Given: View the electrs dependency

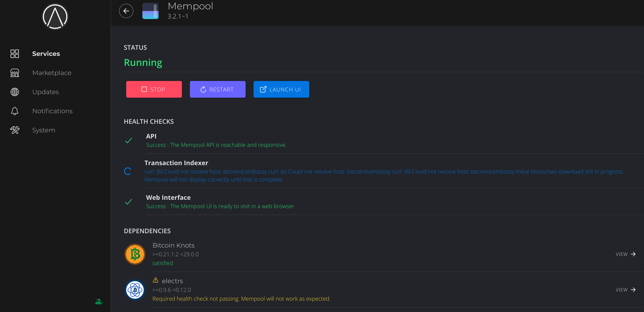Looking at the screenshot, I should (x=625, y=290).
